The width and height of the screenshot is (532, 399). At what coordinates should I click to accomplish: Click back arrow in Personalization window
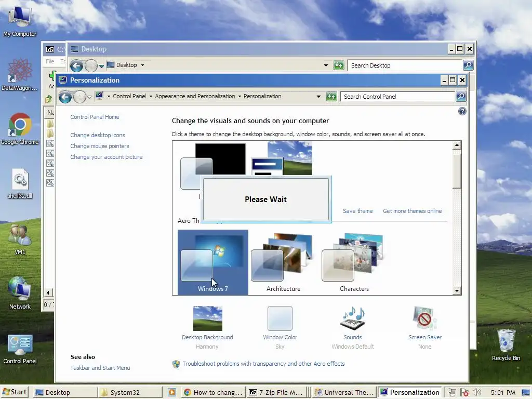point(65,97)
